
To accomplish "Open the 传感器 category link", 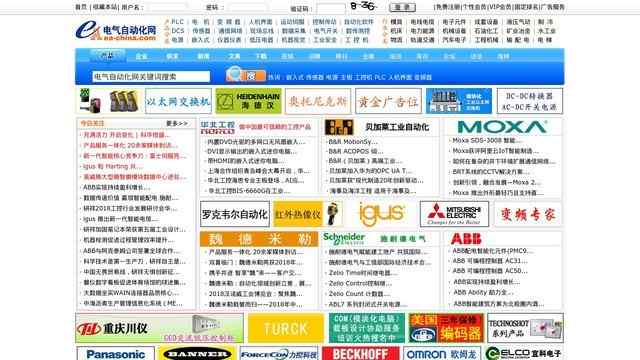I will click(201, 31).
